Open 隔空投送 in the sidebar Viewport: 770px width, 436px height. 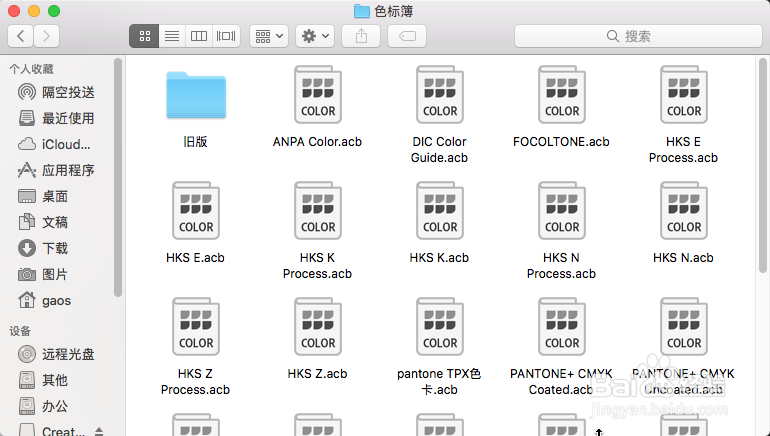click(x=56, y=92)
